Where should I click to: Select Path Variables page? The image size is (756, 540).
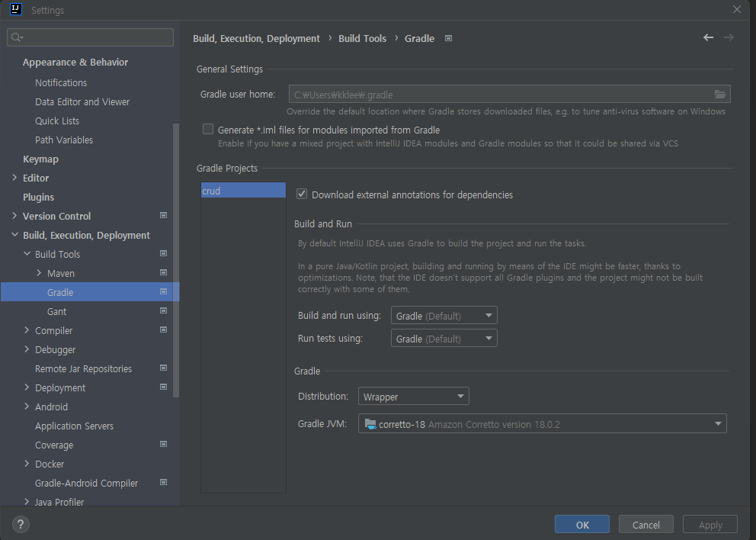pos(64,140)
